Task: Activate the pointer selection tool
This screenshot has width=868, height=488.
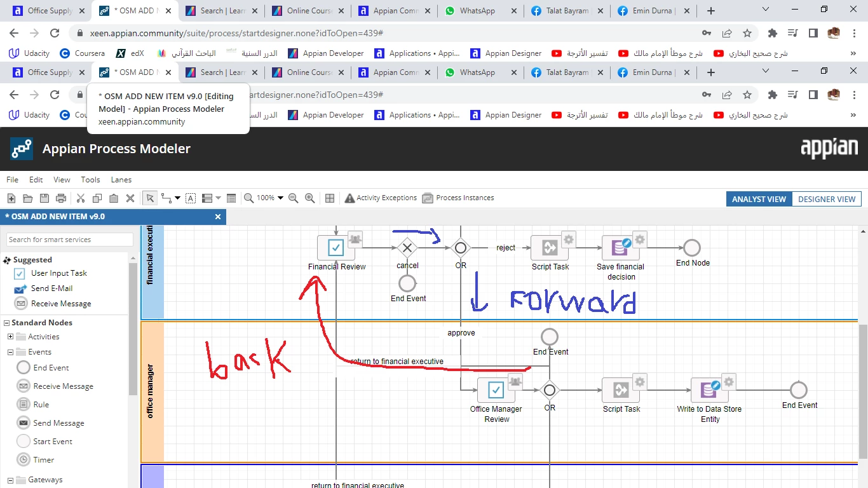Action: 150,198
